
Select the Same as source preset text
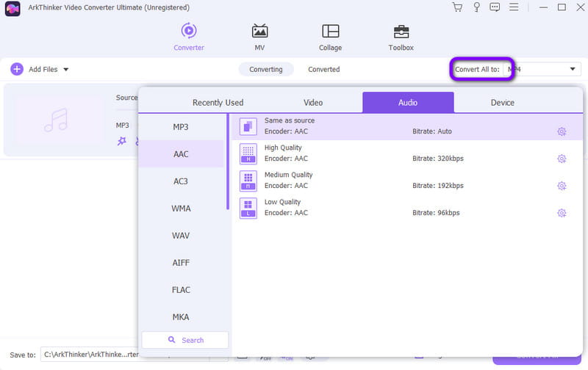tap(290, 120)
